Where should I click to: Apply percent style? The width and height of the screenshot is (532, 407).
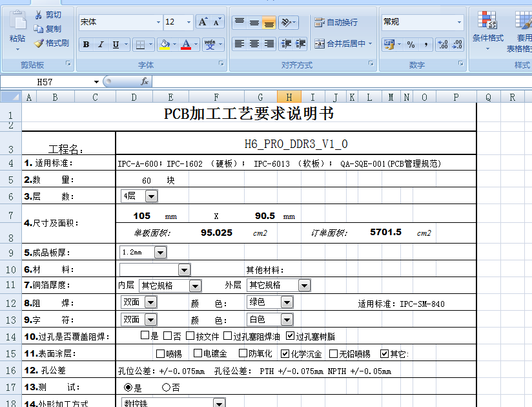pyautogui.click(x=411, y=45)
